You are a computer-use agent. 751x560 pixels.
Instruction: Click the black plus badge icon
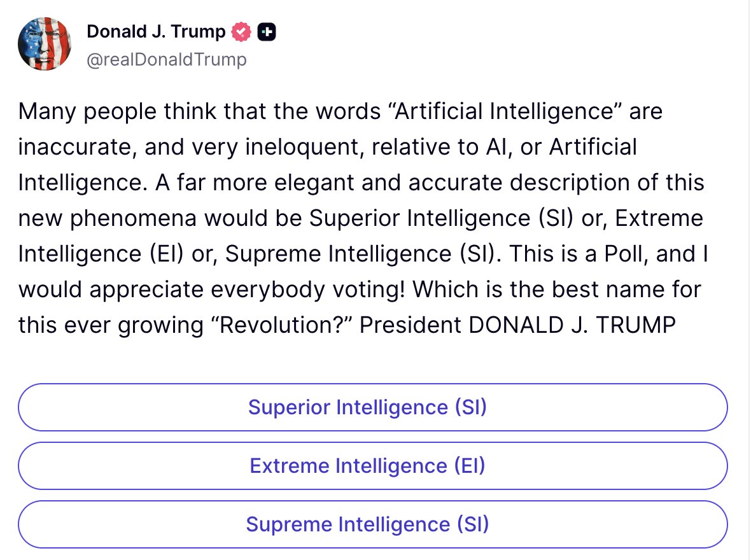(x=267, y=32)
